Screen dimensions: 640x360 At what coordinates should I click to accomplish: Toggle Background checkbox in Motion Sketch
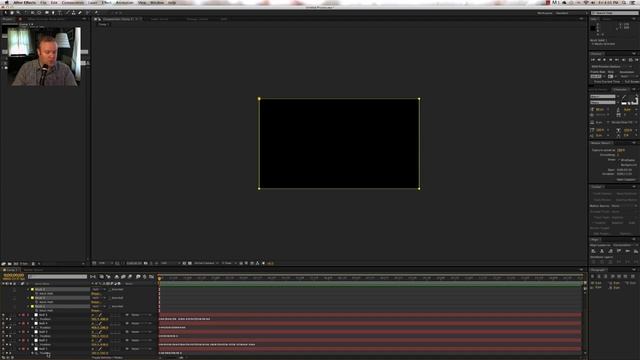619,164
